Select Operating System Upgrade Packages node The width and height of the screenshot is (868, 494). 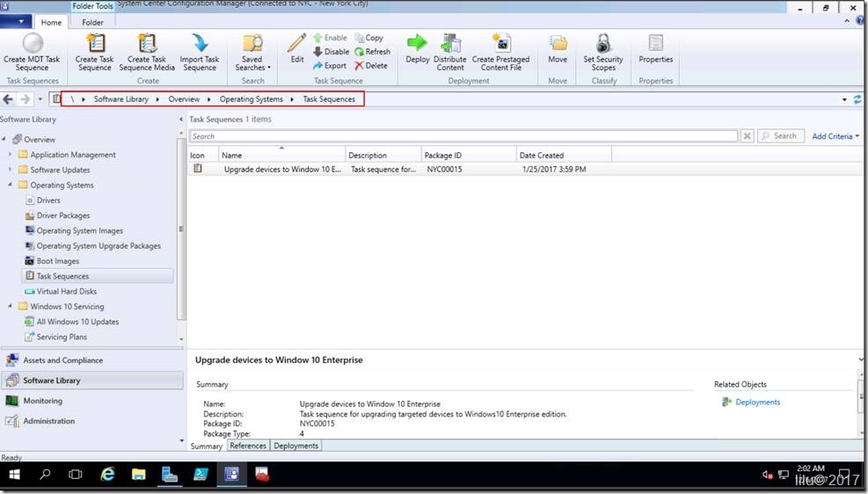pyautogui.click(x=92, y=245)
